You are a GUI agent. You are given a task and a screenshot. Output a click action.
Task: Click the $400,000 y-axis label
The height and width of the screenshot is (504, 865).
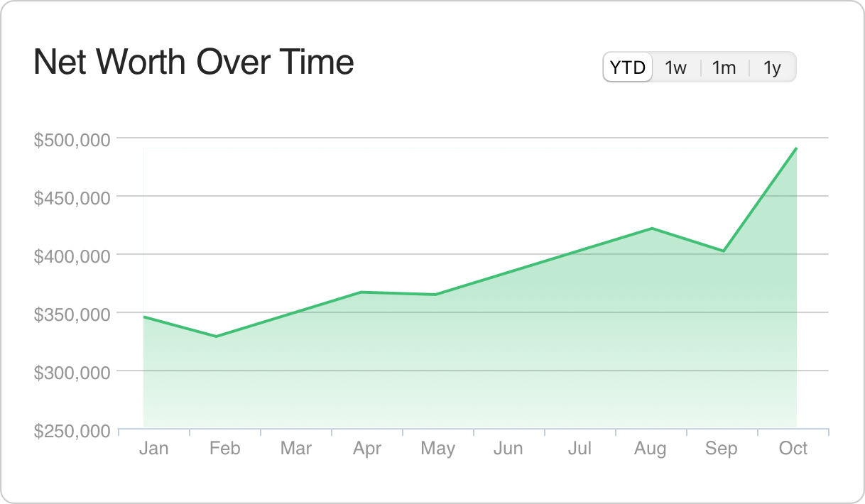pos(72,256)
